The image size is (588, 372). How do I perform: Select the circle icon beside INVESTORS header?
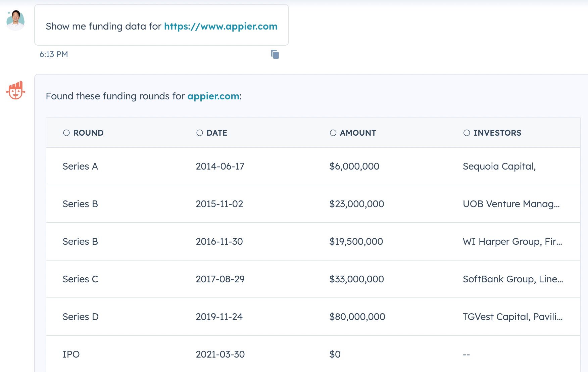[467, 133]
